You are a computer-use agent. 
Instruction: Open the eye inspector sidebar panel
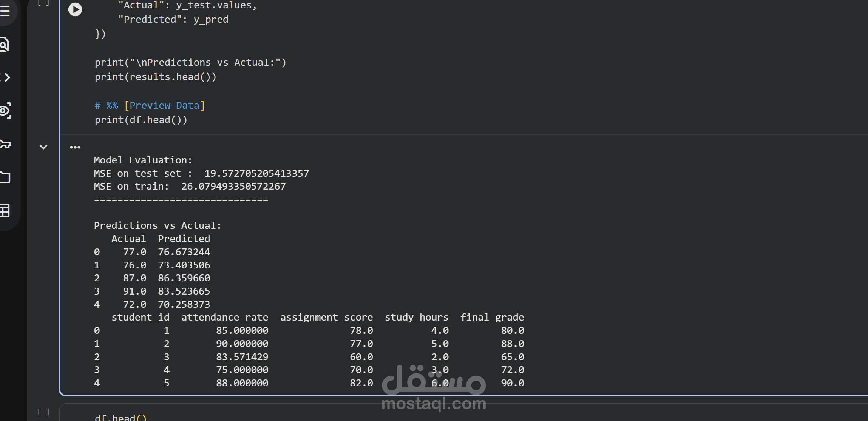(x=5, y=111)
